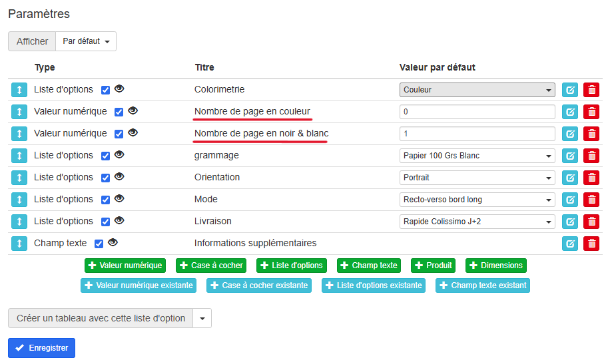This screenshot has width=616, height=364.
Task: Toggle the checkbox on the grammage row
Action: (x=105, y=156)
